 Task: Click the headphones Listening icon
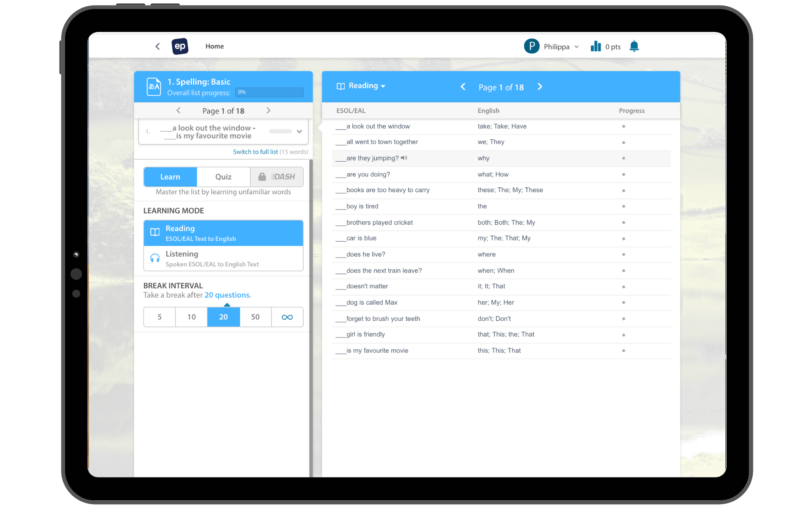point(155,258)
